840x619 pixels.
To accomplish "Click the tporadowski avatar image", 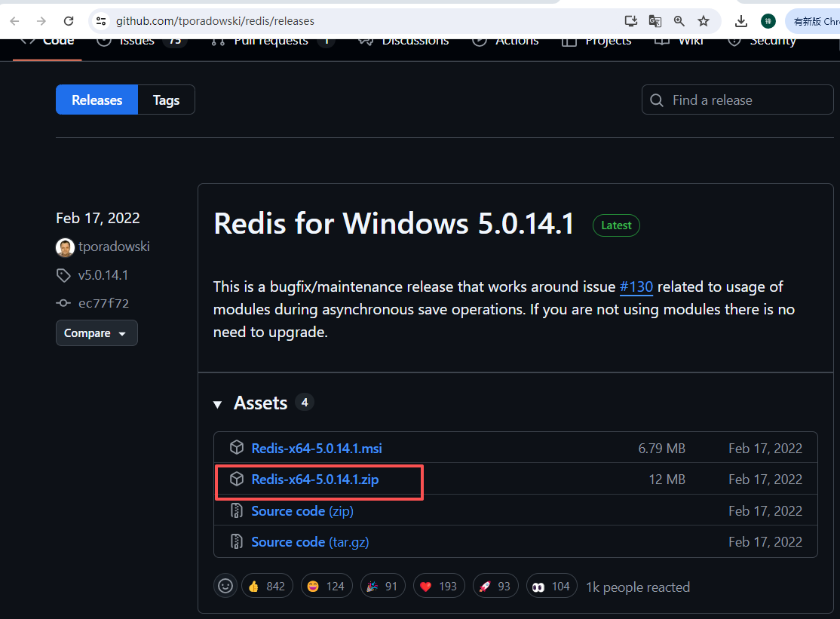I will (x=65, y=247).
